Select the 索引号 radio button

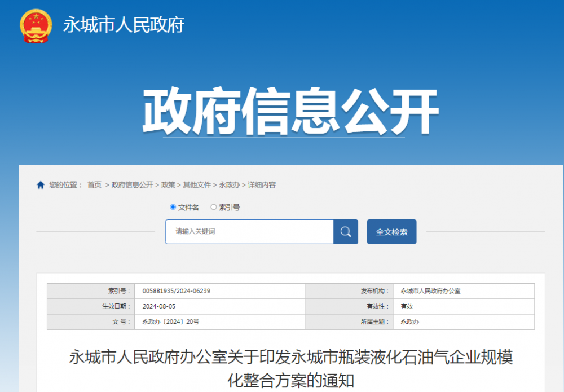tap(214, 207)
